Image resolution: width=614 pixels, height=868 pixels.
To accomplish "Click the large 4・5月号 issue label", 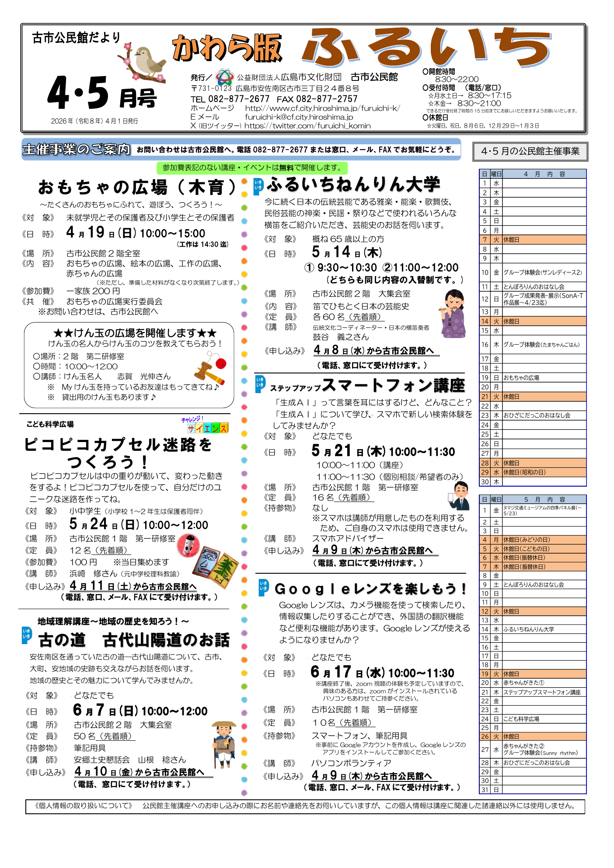I will [101, 92].
